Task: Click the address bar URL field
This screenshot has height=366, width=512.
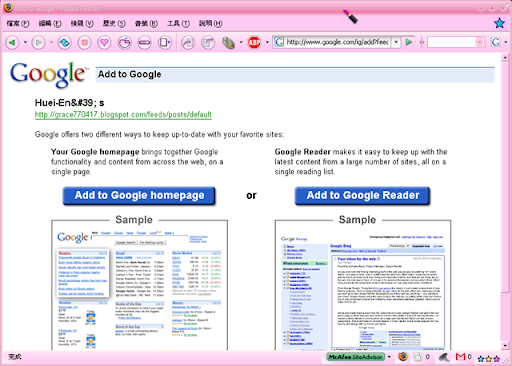Action: click(337, 42)
